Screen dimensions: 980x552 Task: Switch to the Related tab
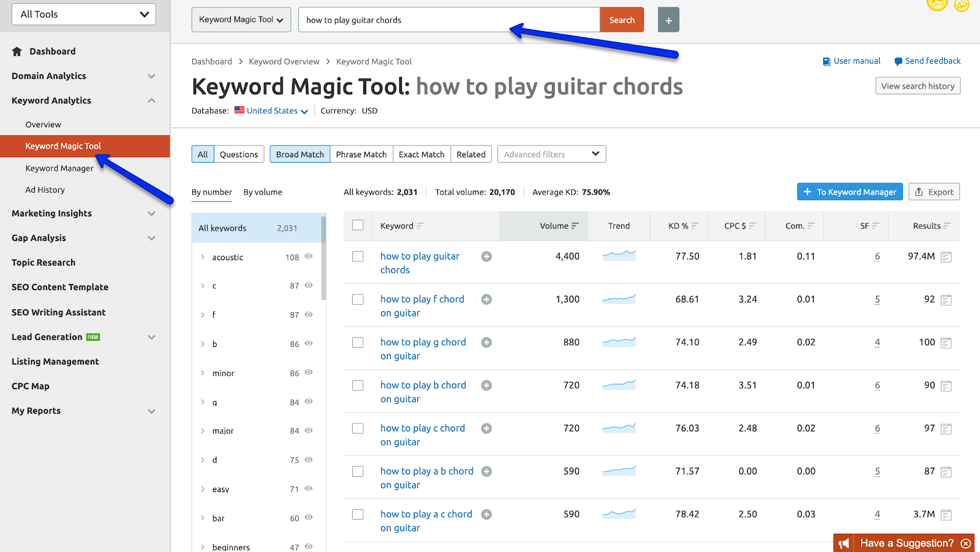[x=471, y=154]
